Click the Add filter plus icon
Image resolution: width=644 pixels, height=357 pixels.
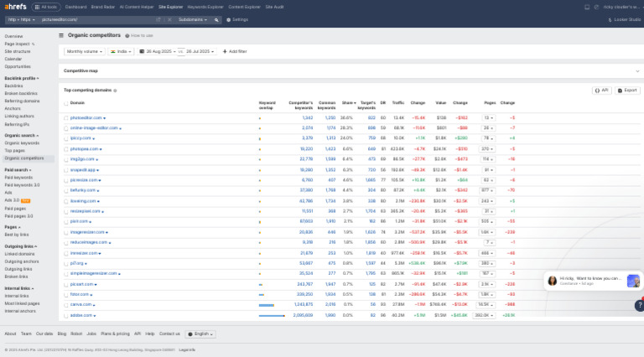click(x=224, y=51)
